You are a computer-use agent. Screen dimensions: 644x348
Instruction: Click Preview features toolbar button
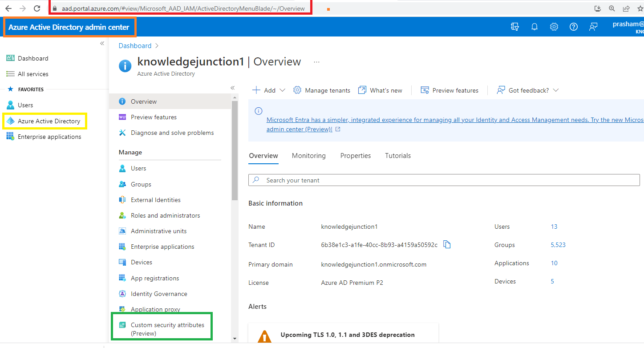[x=450, y=90]
